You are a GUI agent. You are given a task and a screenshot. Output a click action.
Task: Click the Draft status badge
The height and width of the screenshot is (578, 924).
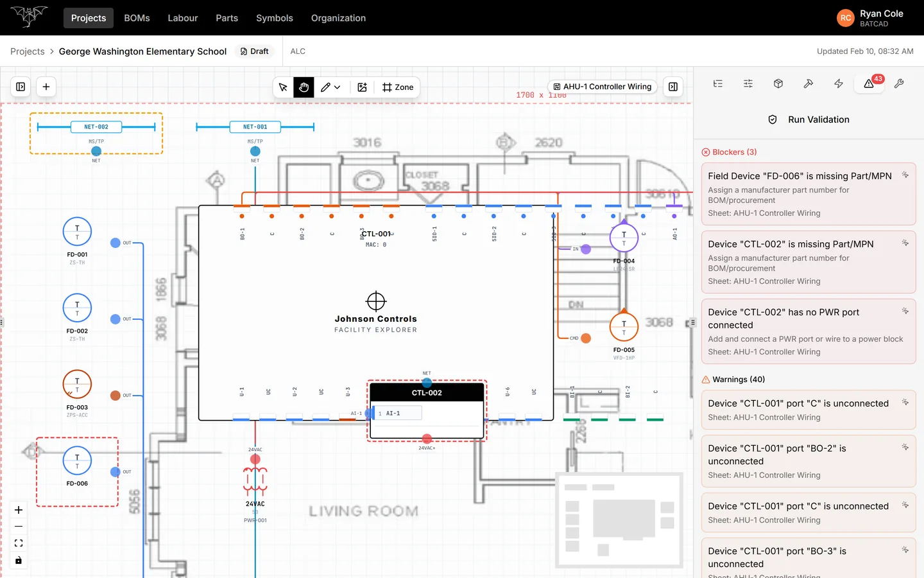255,51
